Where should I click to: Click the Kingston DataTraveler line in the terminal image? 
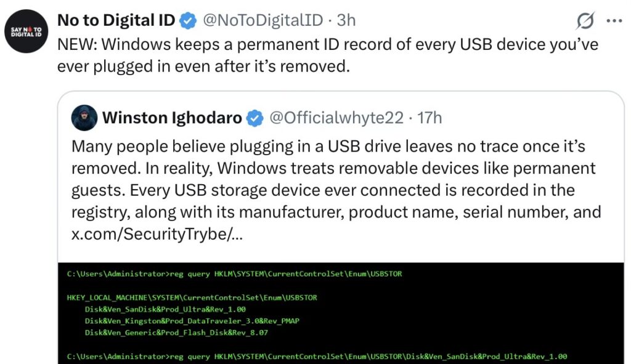click(182, 321)
